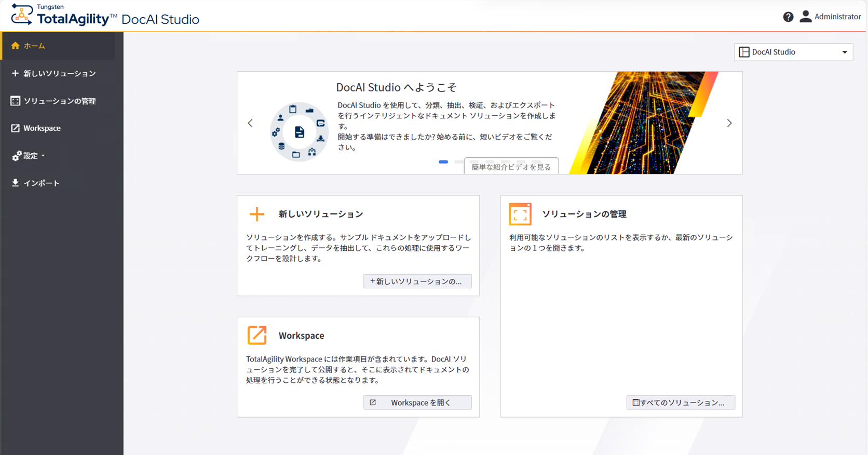Click the ソリューションの管理 card title
The image size is (868, 455).
click(584, 214)
